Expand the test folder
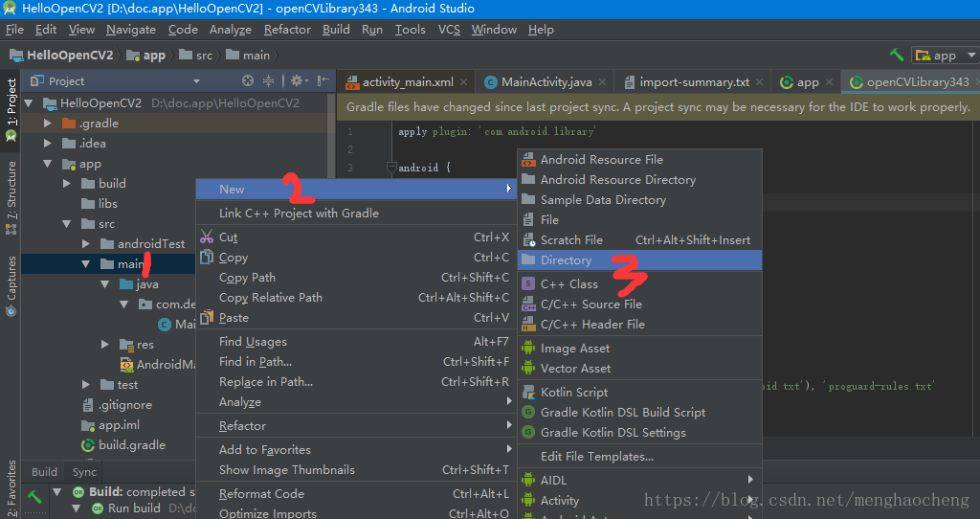The height and width of the screenshot is (519, 980). click(86, 385)
